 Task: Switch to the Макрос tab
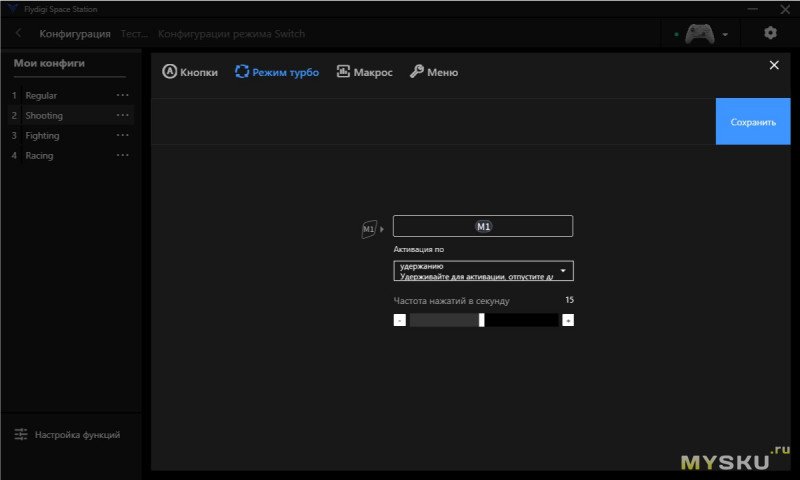[364, 72]
